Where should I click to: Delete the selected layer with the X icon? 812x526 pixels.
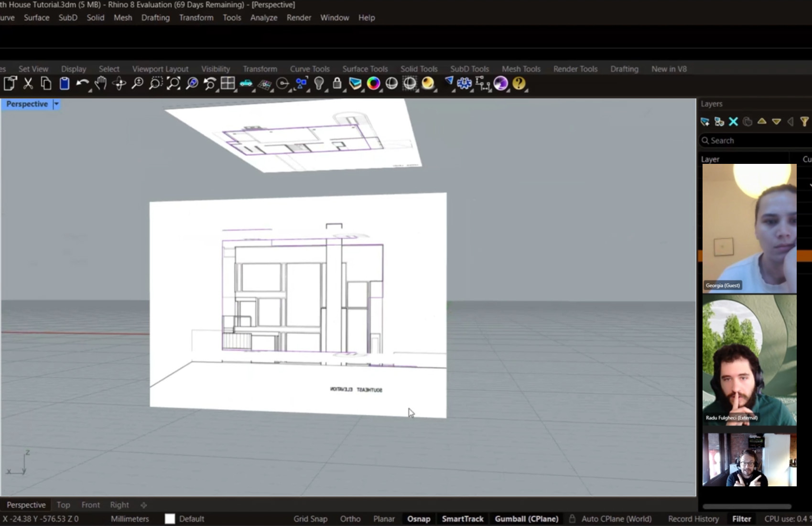coord(734,122)
